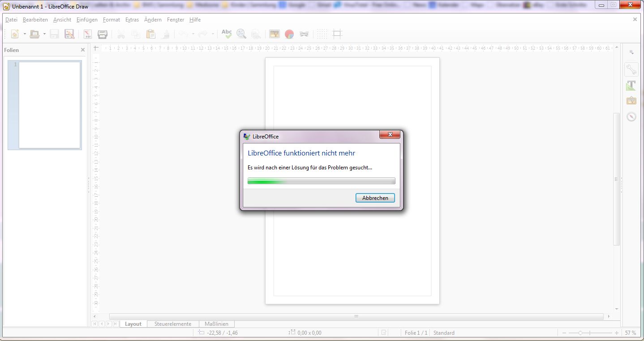Toggle the helplines while moving icon
This screenshot has height=341, width=644.
coord(338,34)
